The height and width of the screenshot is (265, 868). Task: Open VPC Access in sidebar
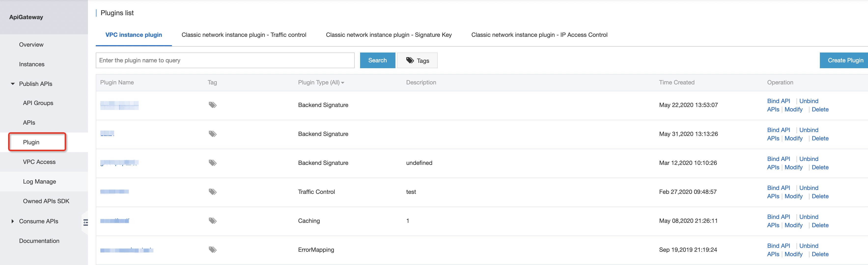pos(39,162)
